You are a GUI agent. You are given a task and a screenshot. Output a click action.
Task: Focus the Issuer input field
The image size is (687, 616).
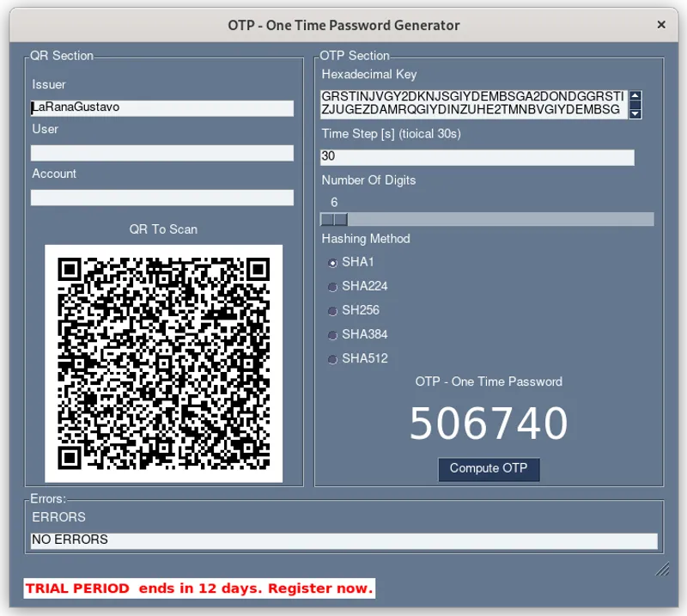162,108
